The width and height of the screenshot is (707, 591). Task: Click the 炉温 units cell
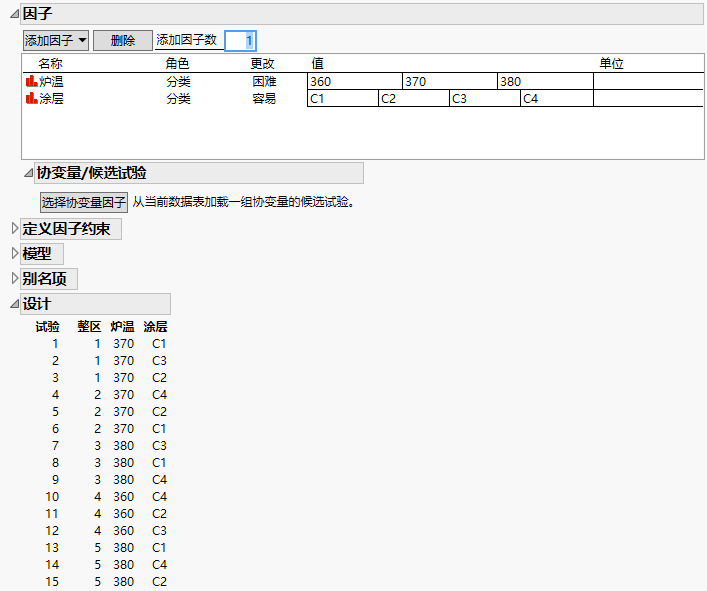coord(648,82)
